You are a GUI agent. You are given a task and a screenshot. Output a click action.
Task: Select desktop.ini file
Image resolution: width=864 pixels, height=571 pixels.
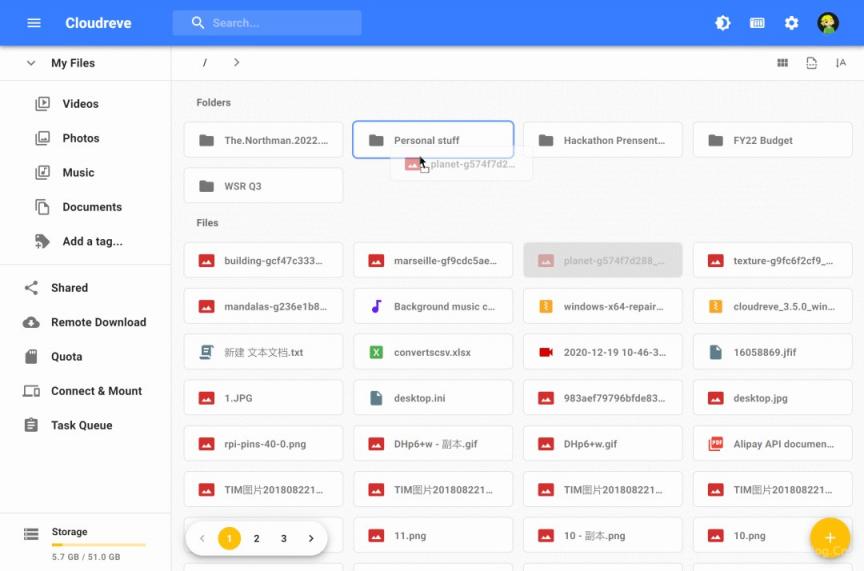coord(433,397)
